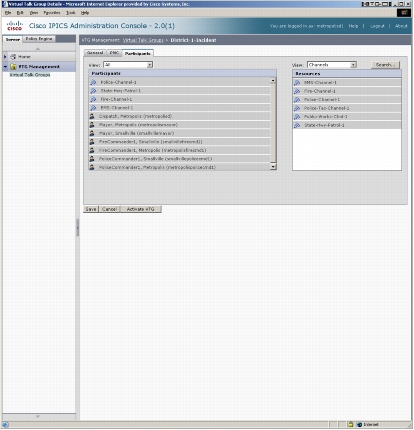This screenshot has width=414, height=430.
Task: Open the Resources View dropdown set to Channels
Action: click(332, 65)
